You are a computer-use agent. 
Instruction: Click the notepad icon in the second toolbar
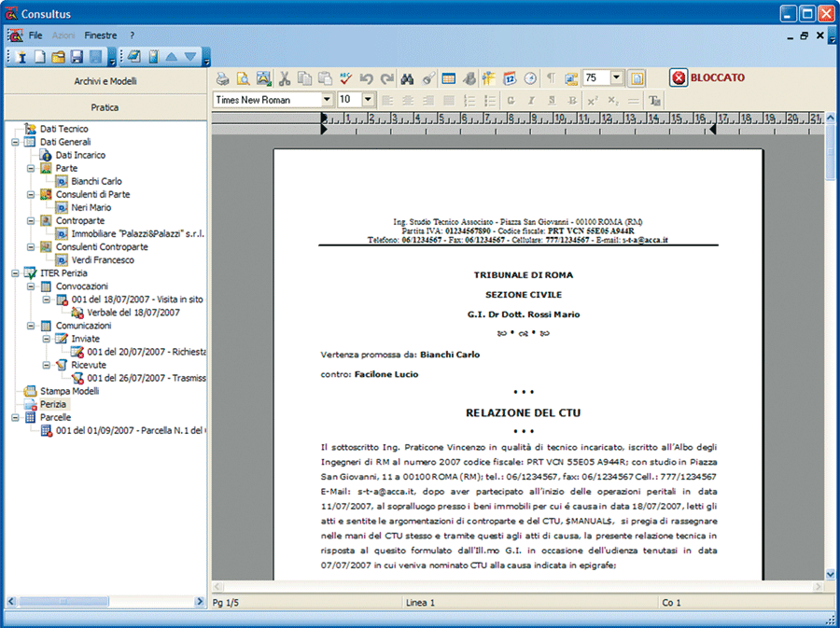click(133, 57)
